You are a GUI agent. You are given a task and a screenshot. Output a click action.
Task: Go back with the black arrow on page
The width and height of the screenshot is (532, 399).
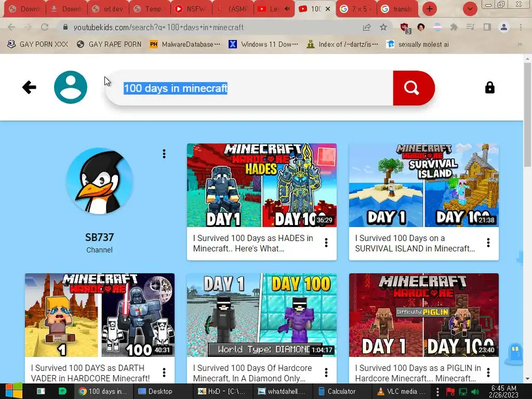pos(29,87)
